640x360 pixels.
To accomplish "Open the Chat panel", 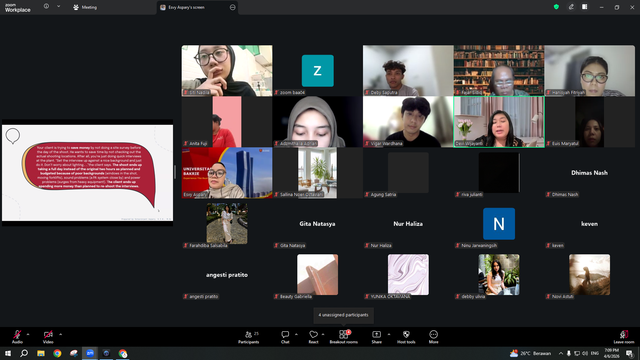I will [285, 337].
